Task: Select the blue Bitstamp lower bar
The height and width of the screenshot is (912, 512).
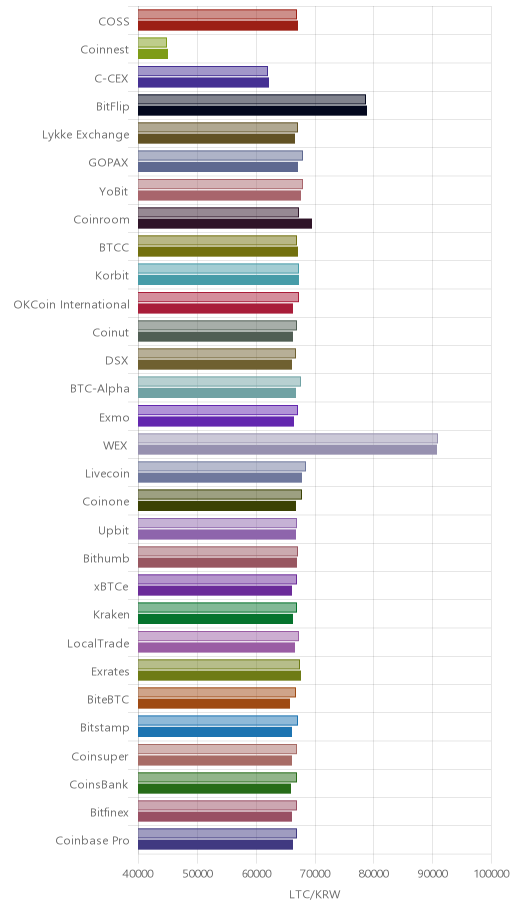Action: pos(215,732)
